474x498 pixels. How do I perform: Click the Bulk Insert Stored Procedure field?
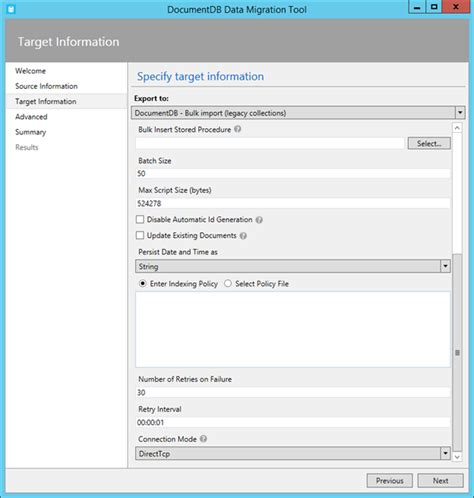(x=270, y=144)
